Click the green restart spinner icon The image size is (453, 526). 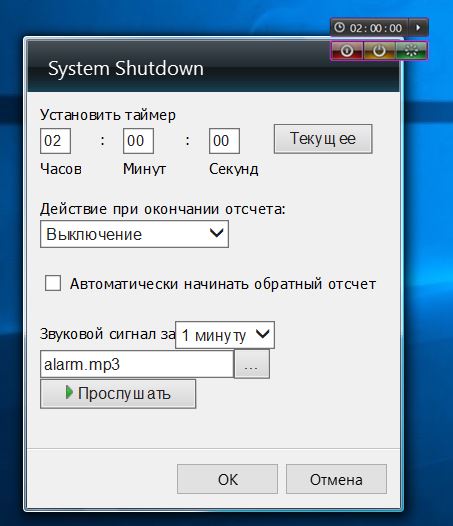[411, 51]
